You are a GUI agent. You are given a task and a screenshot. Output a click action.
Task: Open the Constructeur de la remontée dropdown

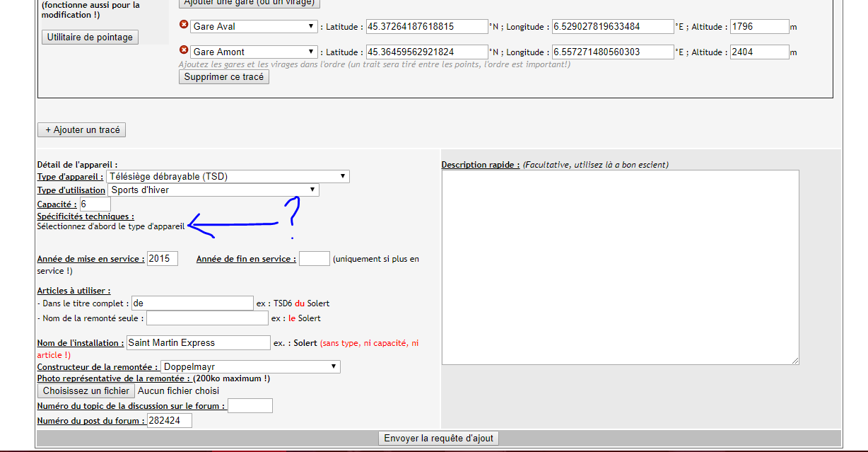[250, 367]
